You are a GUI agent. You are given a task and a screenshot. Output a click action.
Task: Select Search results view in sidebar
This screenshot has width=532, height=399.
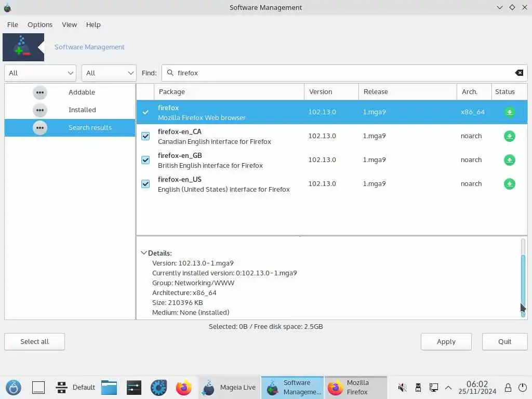[70, 128]
